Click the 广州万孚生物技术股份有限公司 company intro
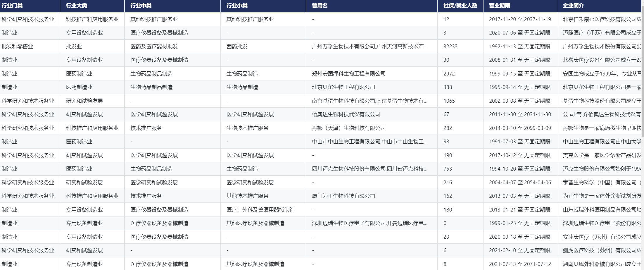 pyautogui.click(x=602, y=46)
